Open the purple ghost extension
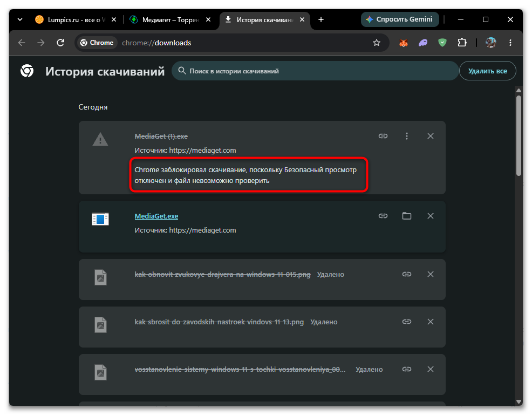 click(x=423, y=43)
